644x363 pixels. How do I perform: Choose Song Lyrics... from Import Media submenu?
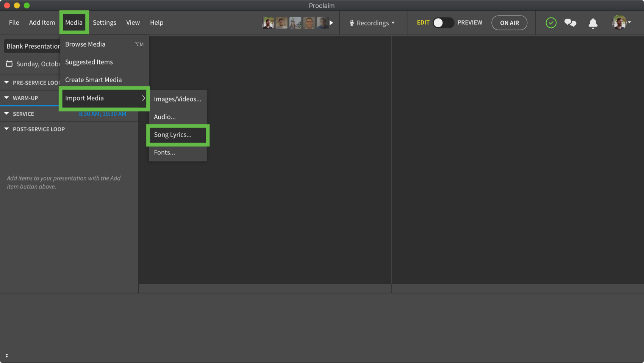coord(173,135)
